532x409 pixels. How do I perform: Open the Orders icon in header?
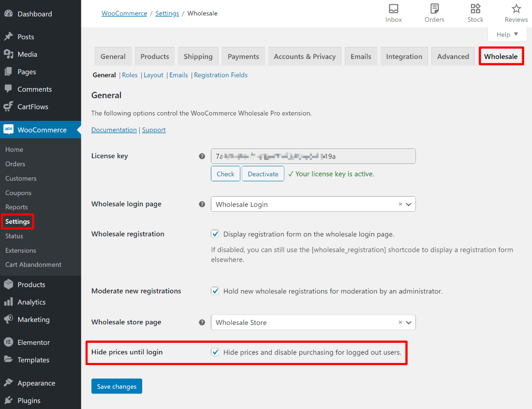pos(434,9)
